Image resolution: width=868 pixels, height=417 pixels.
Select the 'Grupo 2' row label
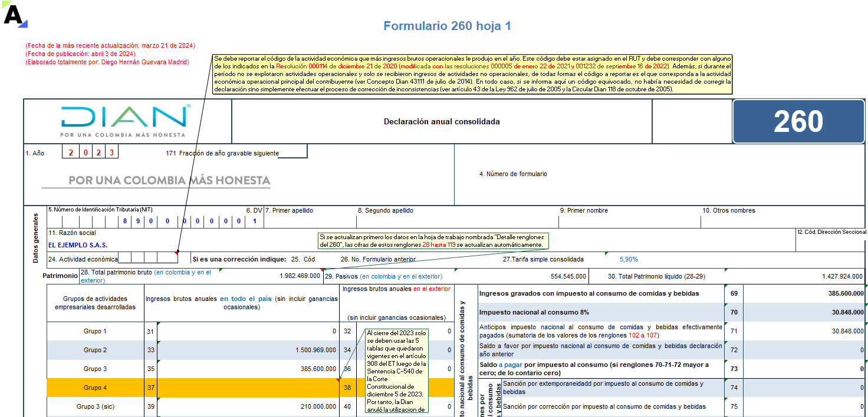96,350
